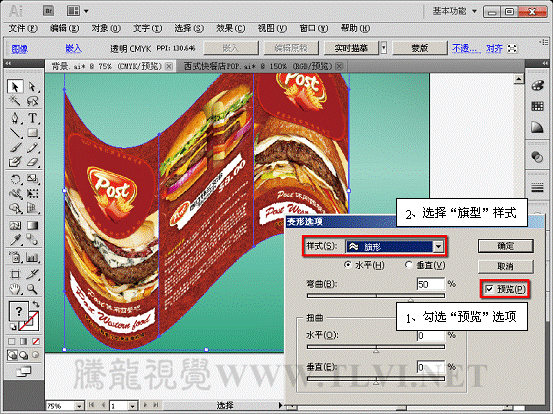Click the 蒙版 button
Image resolution: width=553 pixels, height=414 pixels.
pyautogui.click(x=420, y=48)
